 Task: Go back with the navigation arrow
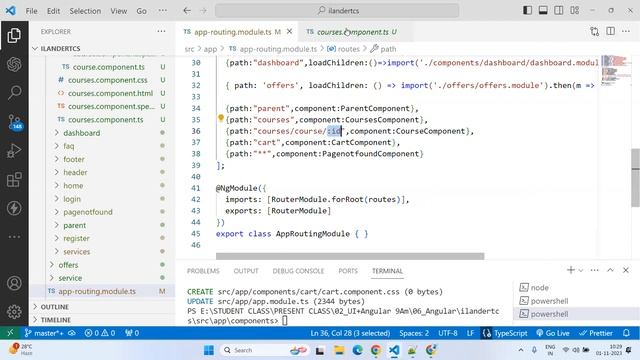[x=187, y=11]
